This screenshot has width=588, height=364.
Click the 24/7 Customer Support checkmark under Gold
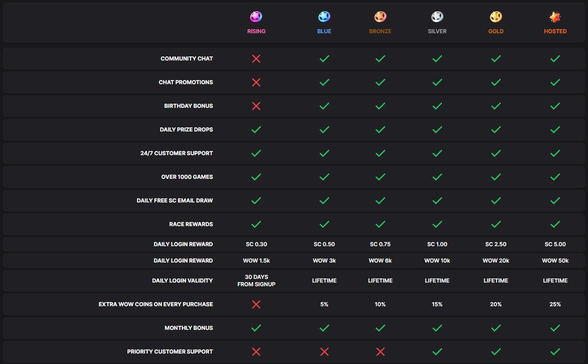pos(496,153)
